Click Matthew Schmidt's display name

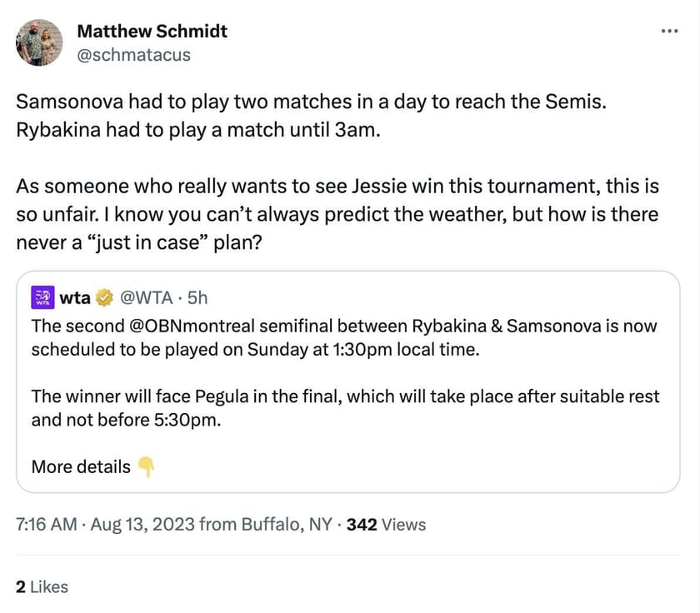tap(152, 31)
